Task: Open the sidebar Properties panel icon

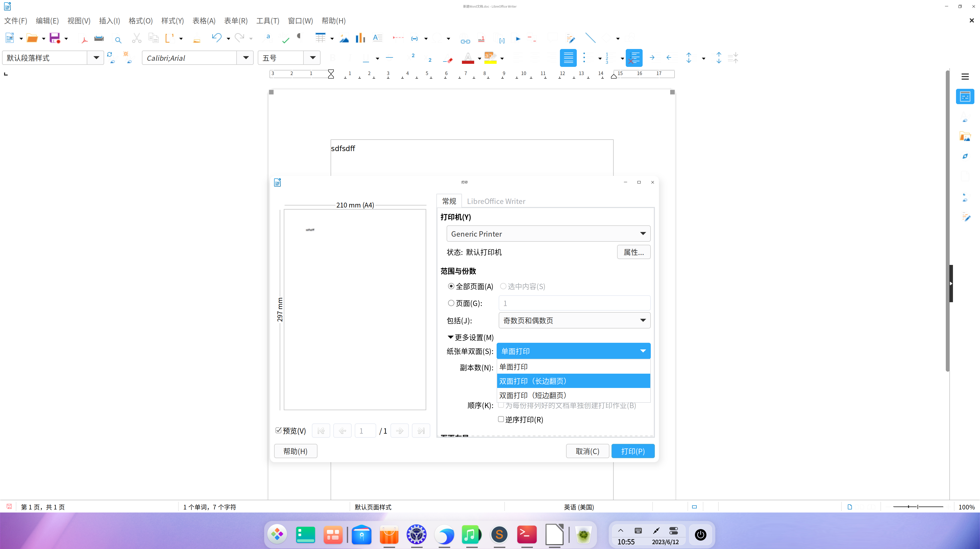Action: pyautogui.click(x=965, y=97)
